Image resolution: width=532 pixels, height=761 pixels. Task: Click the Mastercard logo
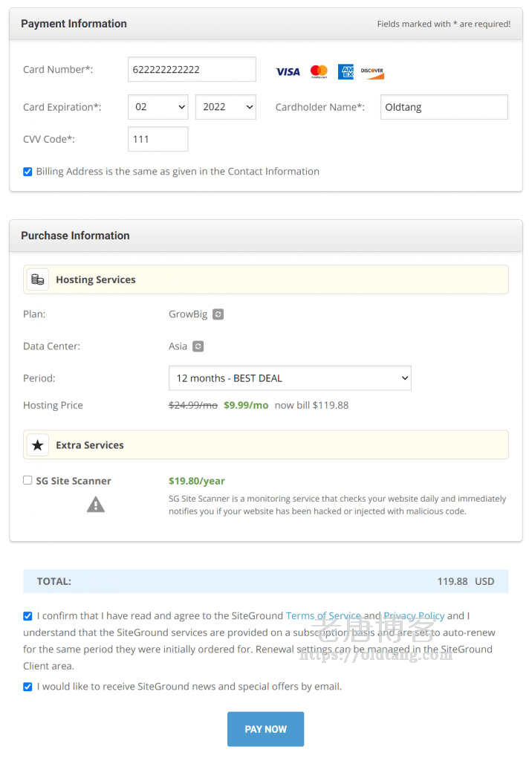click(319, 72)
